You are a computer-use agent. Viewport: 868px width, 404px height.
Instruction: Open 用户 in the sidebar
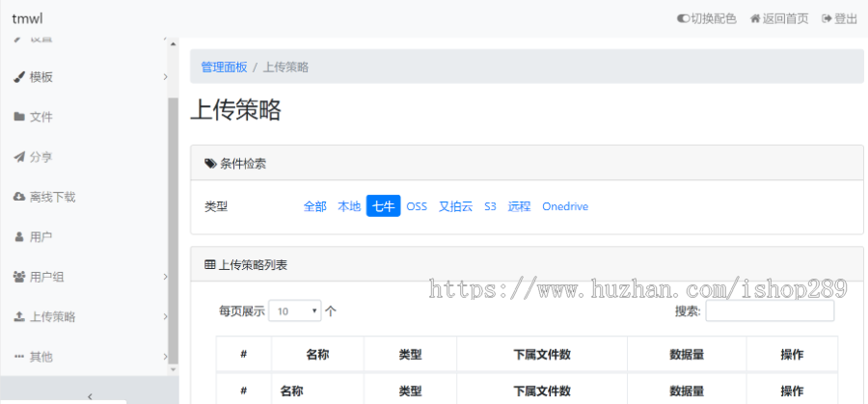[x=41, y=237]
